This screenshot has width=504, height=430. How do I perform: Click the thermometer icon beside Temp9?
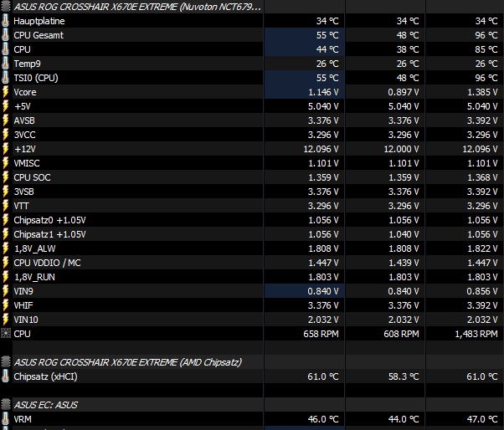pos(6,64)
